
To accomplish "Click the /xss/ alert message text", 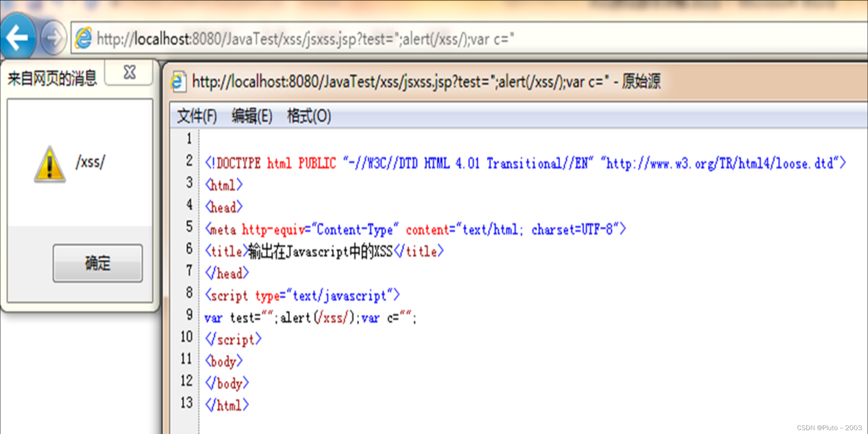I will pyautogui.click(x=90, y=162).
